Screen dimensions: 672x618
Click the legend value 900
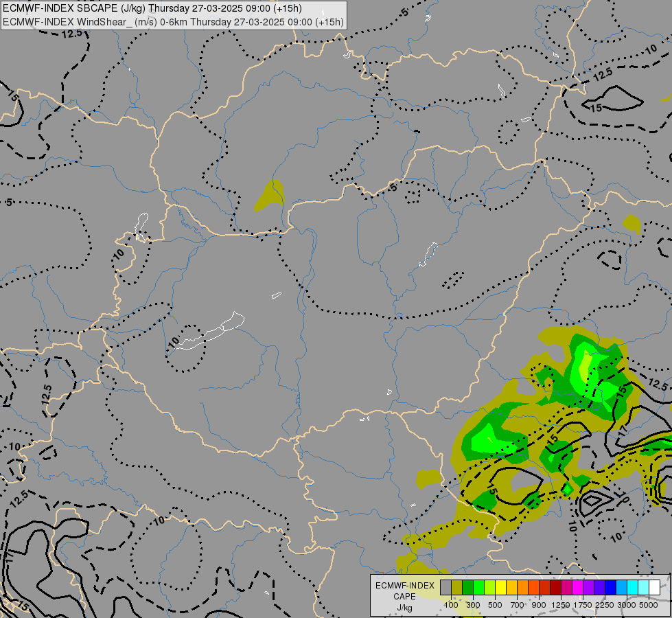pos(539,605)
